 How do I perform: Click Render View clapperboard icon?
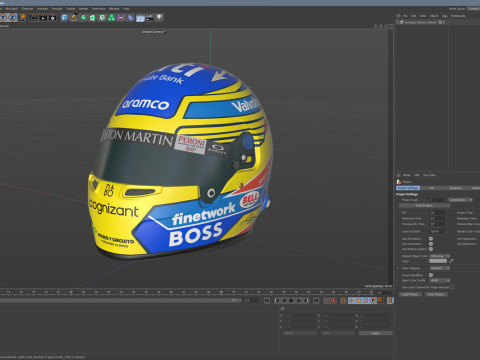pyautogui.click(x=34, y=18)
